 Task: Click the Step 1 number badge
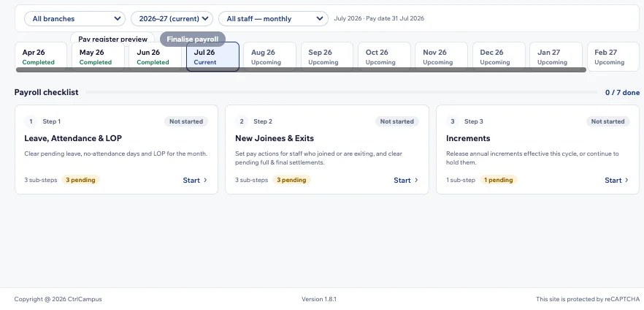pos(31,121)
